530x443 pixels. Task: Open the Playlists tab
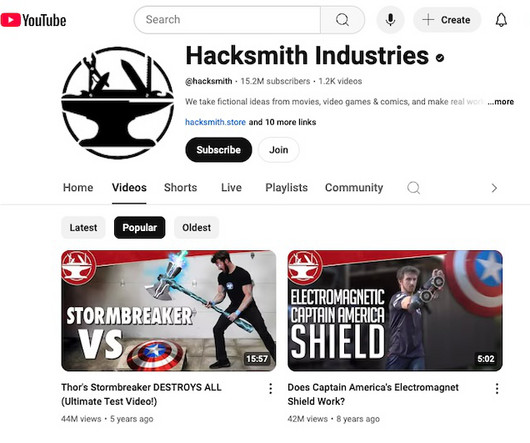point(286,188)
